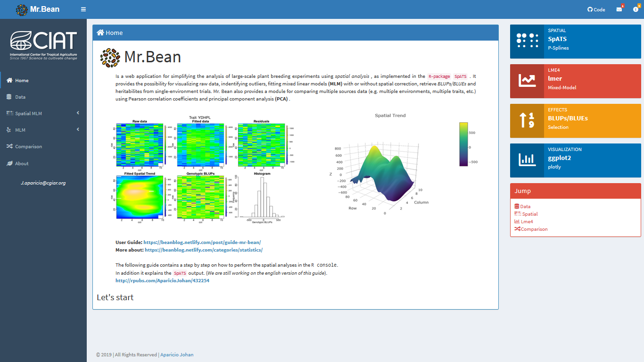Toggle the sidebar with the hamburger icon
This screenshot has height=362, width=644.
(83, 9)
